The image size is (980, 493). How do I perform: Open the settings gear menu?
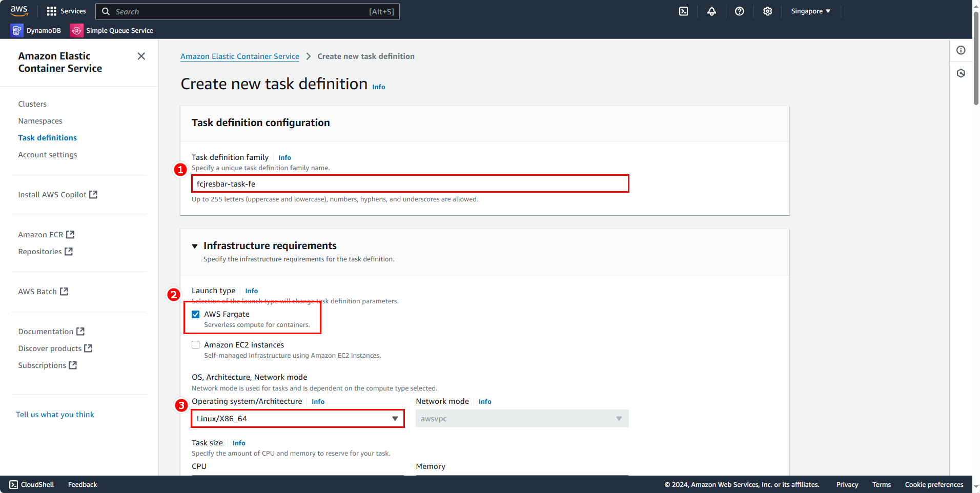click(x=767, y=11)
